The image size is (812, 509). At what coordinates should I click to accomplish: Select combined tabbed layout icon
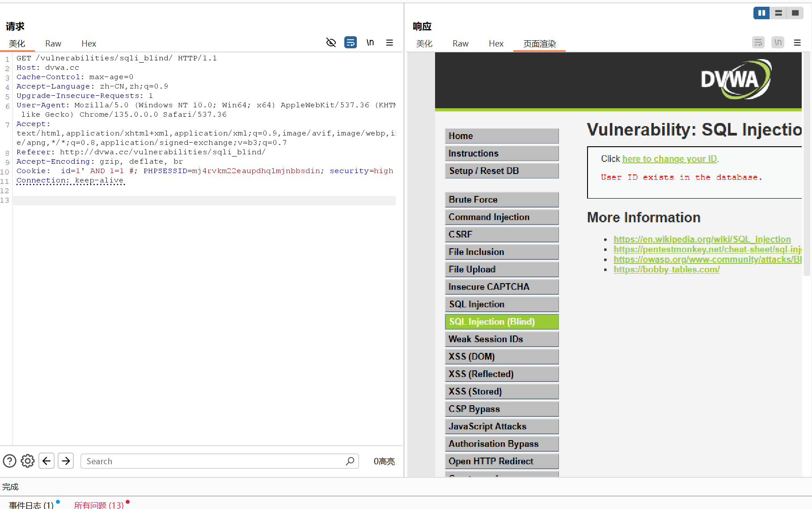tap(795, 13)
